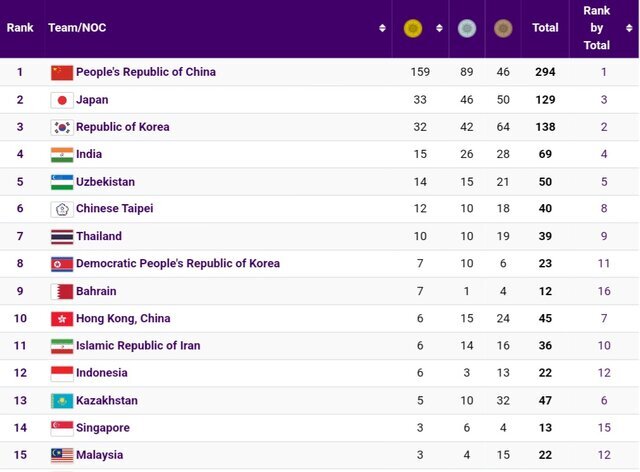Screen dimensions: 640x472
Task: Click the gold medal icon header
Action: 412,29
